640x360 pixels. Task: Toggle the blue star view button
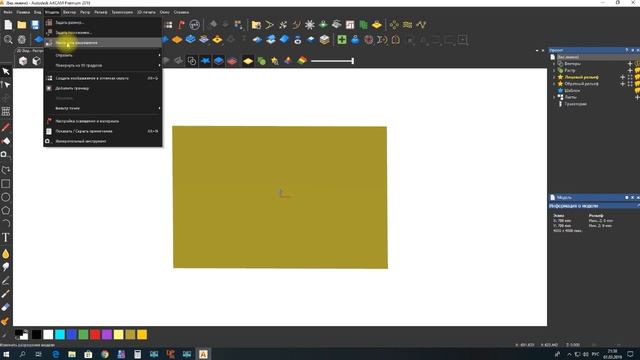point(205,61)
